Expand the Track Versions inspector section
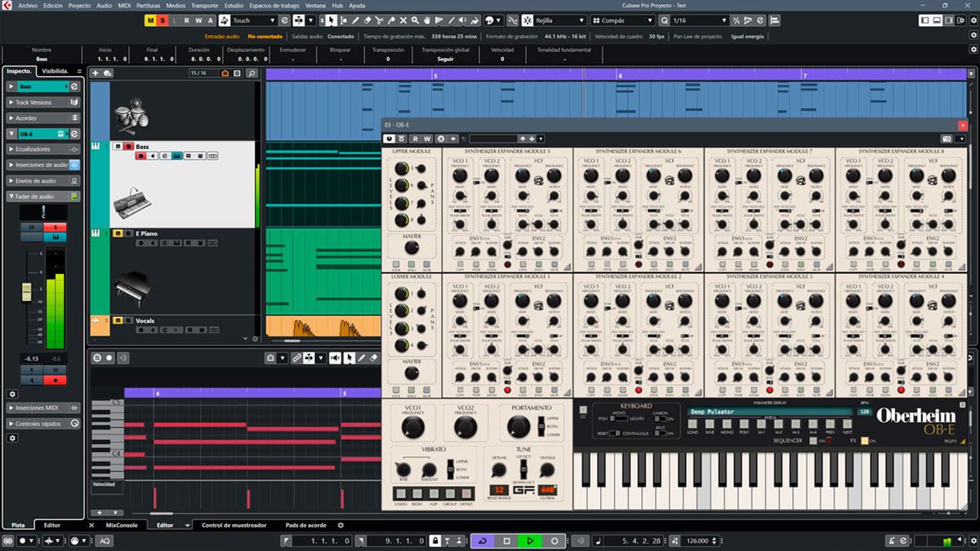The width and height of the screenshot is (980, 551). (43, 102)
